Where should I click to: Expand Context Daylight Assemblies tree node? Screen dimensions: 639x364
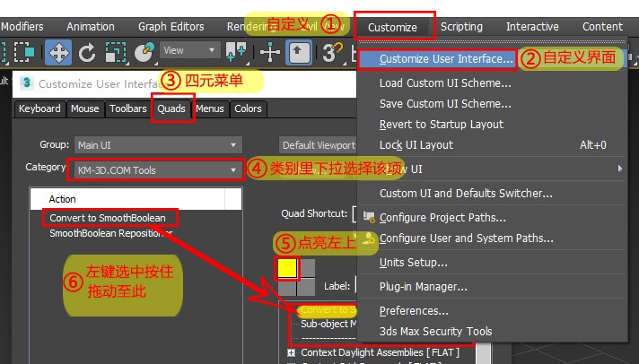pyautogui.click(x=292, y=352)
